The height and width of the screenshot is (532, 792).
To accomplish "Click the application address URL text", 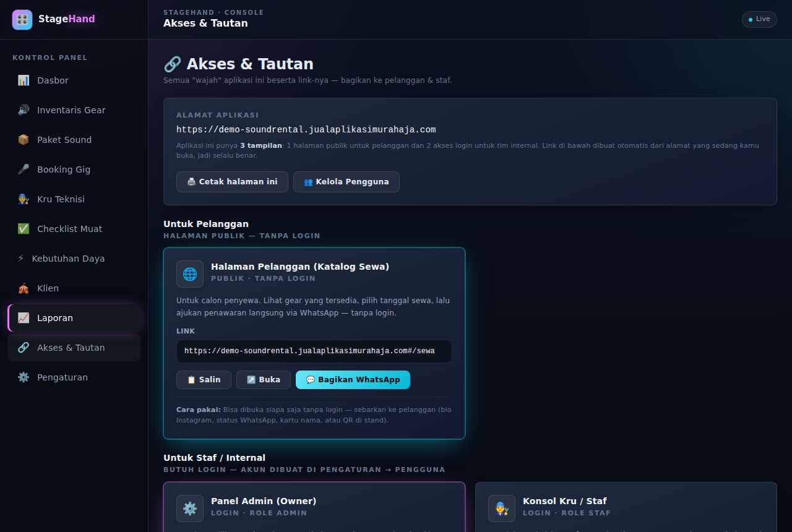I will [306, 130].
